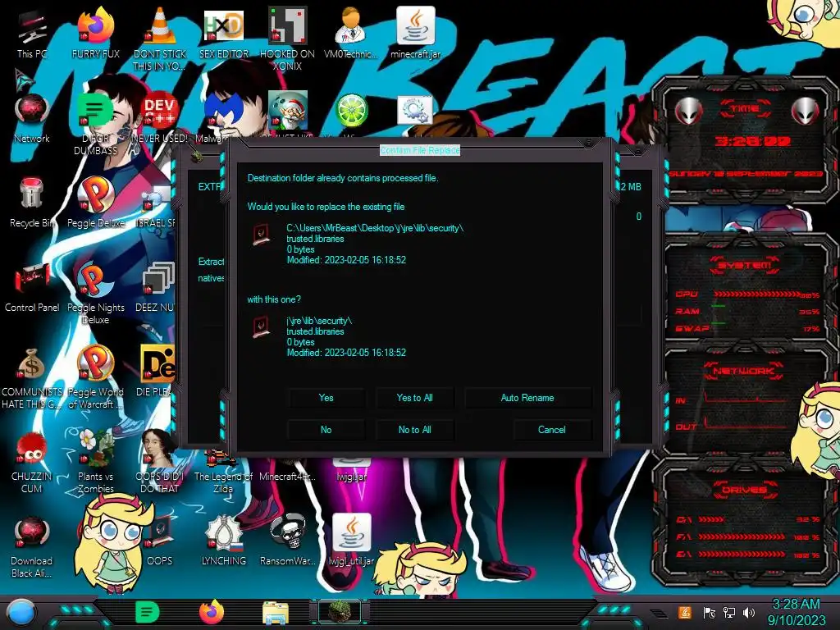Open the HOOKED ON XONIX icon

[x=287, y=39]
